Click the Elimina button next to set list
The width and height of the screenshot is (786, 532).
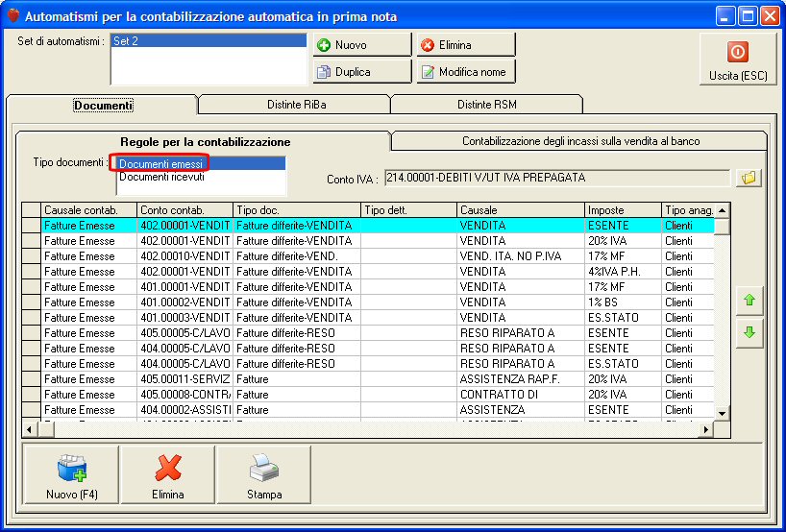click(x=465, y=45)
